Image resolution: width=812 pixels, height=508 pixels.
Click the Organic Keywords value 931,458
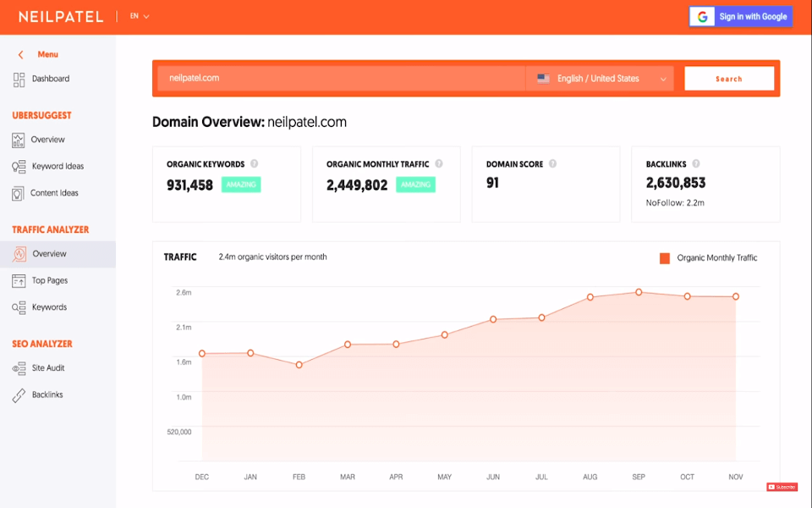click(189, 185)
